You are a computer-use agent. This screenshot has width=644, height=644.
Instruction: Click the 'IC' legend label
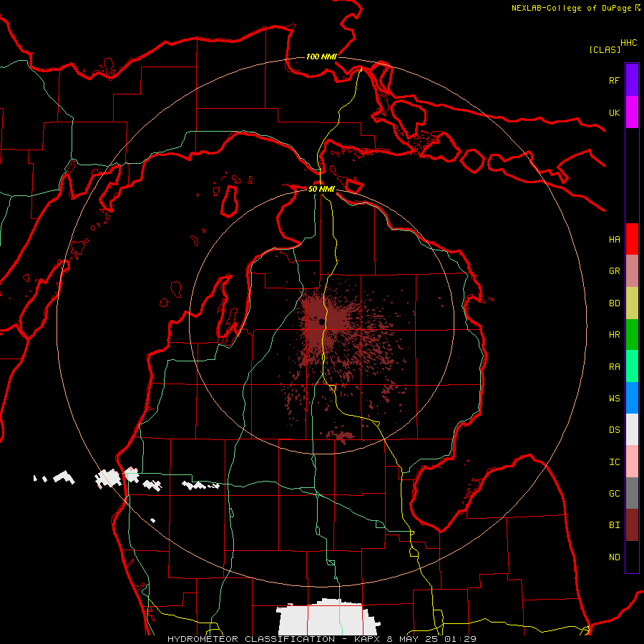[x=614, y=462]
